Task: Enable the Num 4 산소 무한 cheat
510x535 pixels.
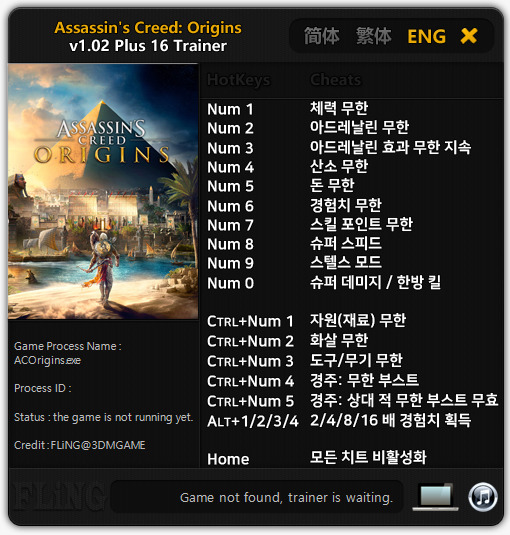Action: click(x=288, y=167)
